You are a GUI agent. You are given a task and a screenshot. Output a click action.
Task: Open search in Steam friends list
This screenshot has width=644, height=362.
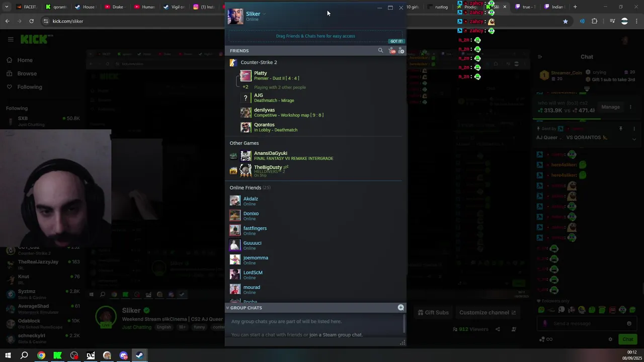380,50
